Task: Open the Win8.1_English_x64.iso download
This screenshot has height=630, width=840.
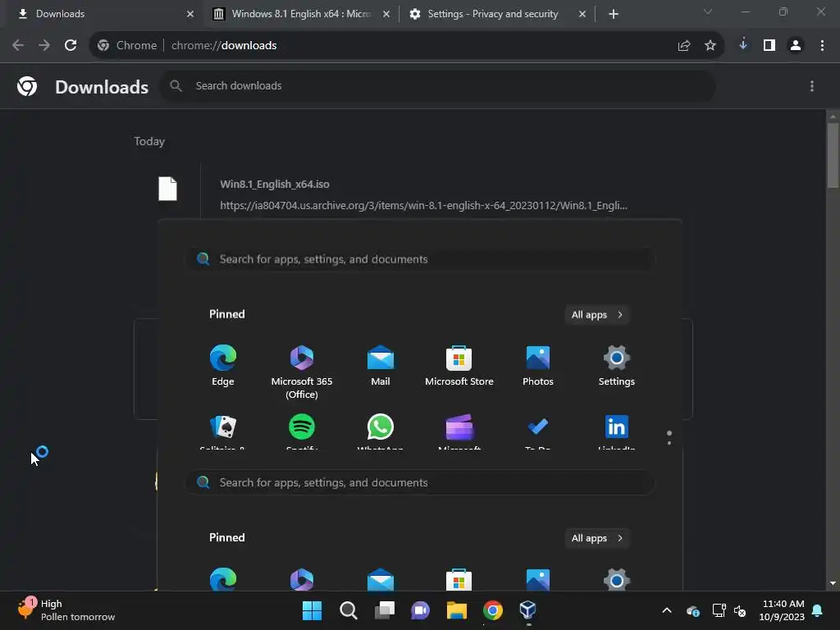Action: coord(275,185)
